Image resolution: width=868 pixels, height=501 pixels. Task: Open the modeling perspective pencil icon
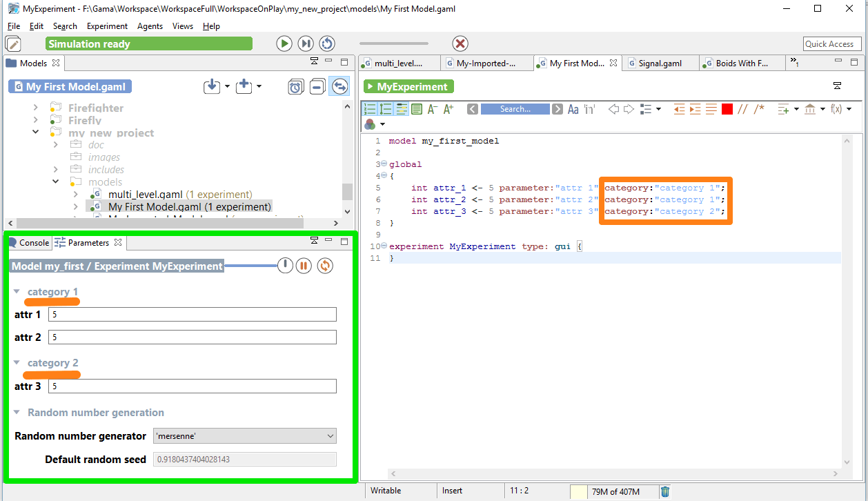click(x=13, y=43)
